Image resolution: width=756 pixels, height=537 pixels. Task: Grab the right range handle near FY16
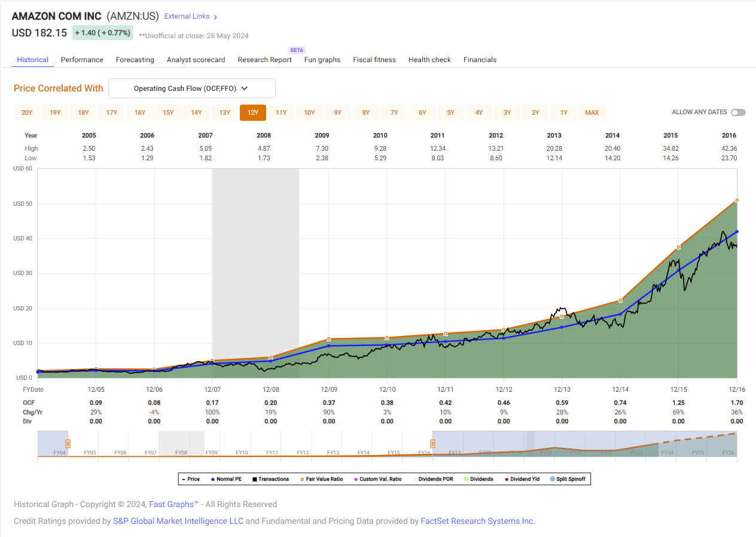point(432,444)
